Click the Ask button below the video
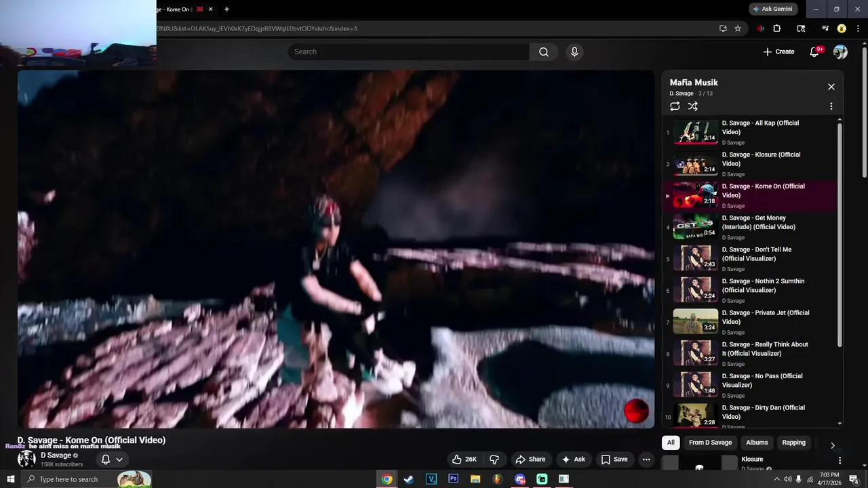 tap(573, 460)
